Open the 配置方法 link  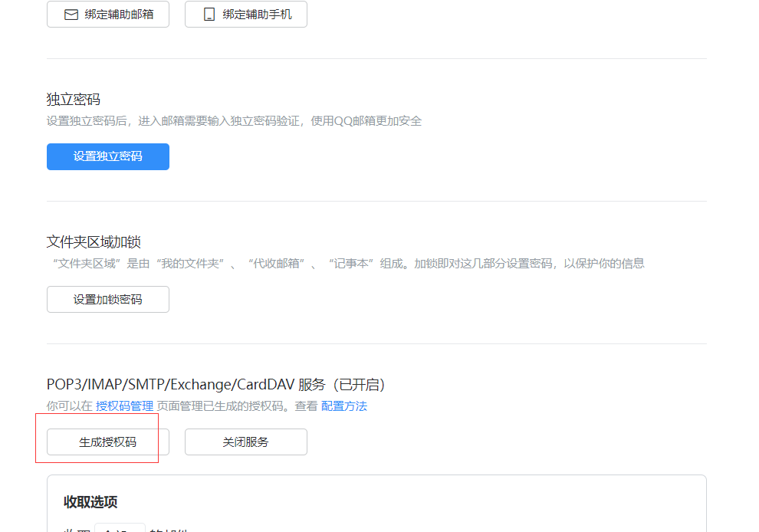[x=343, y=406]
